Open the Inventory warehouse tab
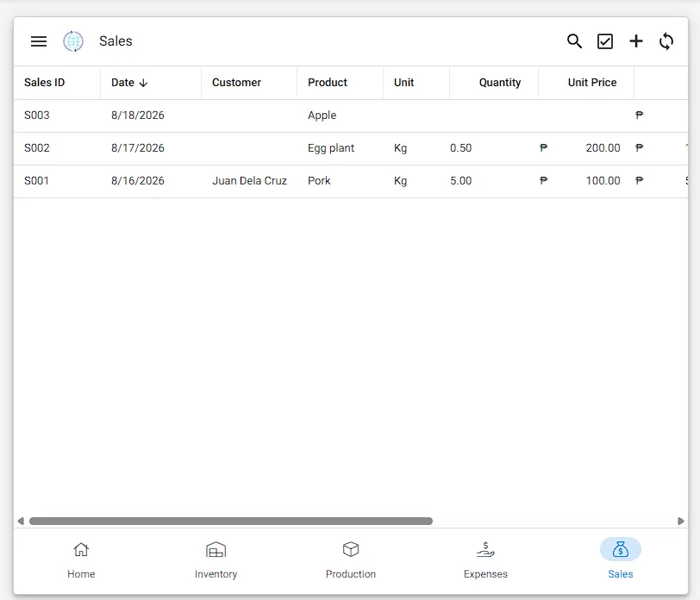 pos(216,560)
